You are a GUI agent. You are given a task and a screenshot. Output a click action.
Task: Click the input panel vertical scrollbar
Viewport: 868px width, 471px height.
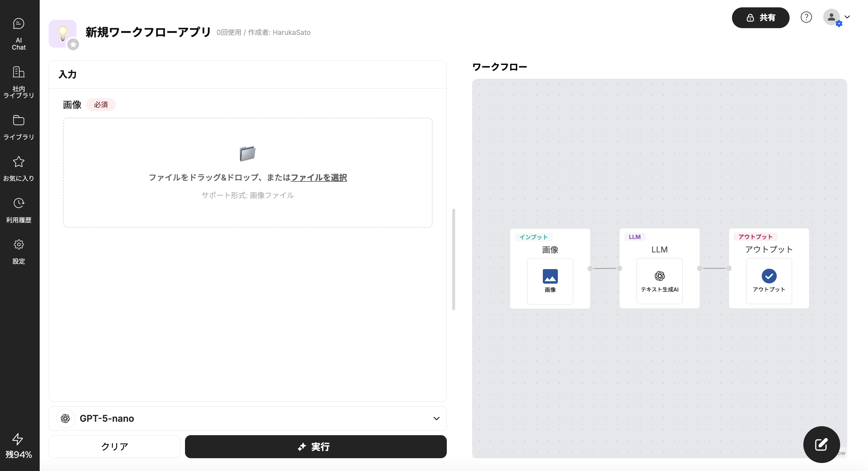tap(454, 259)
